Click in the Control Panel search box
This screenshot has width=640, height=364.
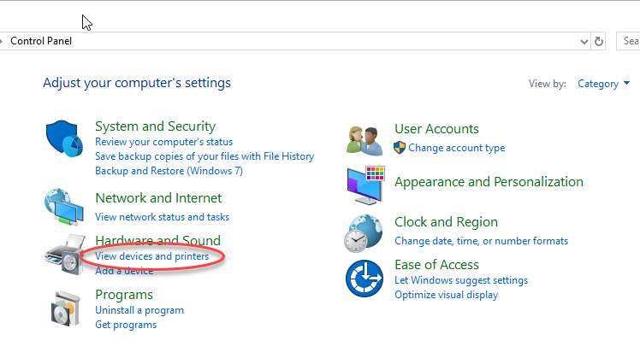[629, 41]
